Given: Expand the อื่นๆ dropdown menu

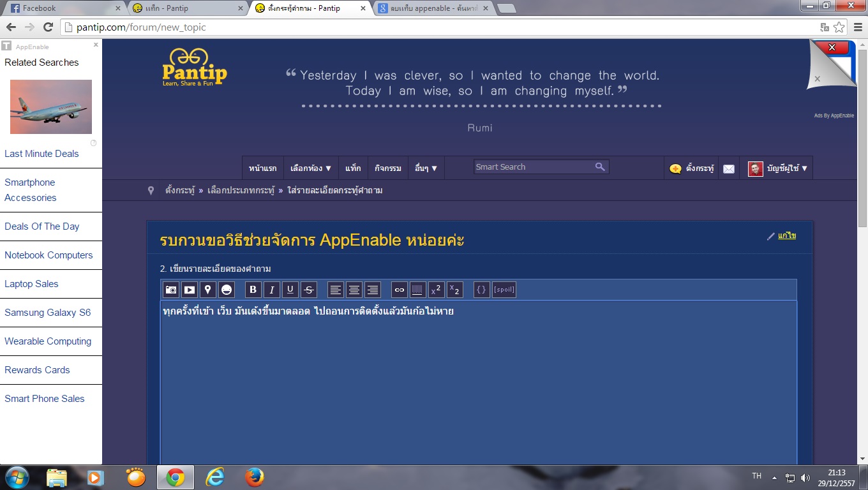Looking at the screenshot, I should coord(426,168).
